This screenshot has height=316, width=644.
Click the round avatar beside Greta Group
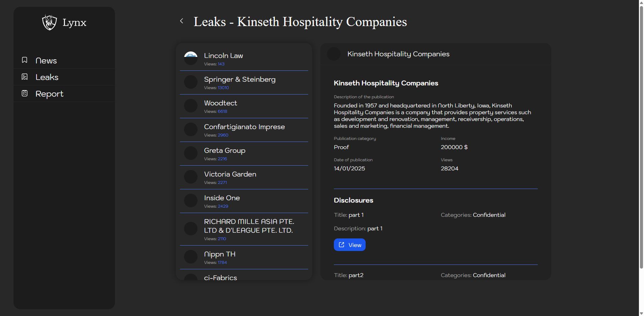click(x=191, y=153)
